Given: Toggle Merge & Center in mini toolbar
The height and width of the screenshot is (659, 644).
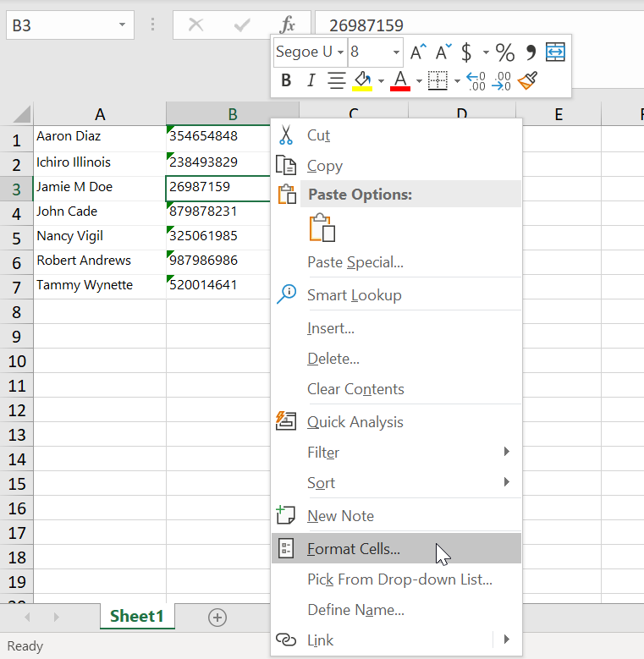Looking at the screenshot, I should [555, 52].
